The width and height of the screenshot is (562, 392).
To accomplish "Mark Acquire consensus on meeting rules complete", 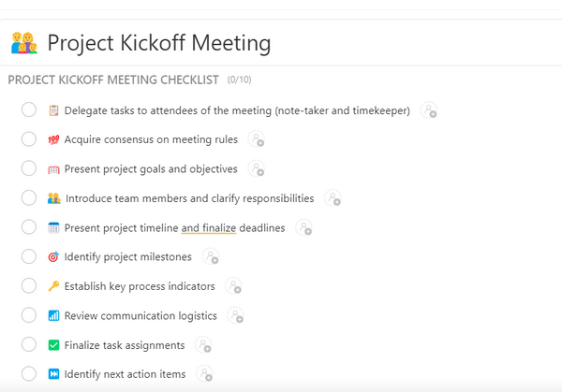I will (29, 139).
